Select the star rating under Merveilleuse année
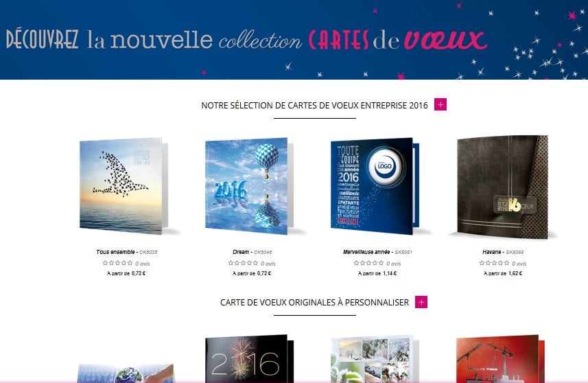588x383 pixels. tap(369, 263)
